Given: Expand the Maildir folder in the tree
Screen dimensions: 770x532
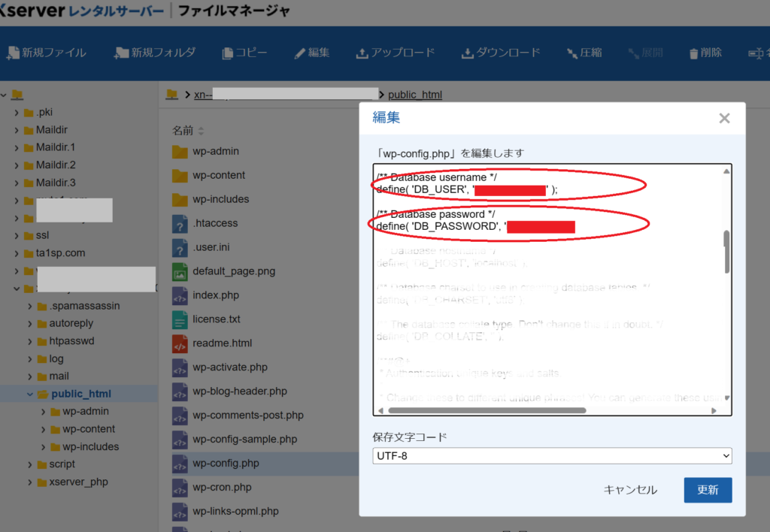Looking at the screenshot, I should pos(17,130).
